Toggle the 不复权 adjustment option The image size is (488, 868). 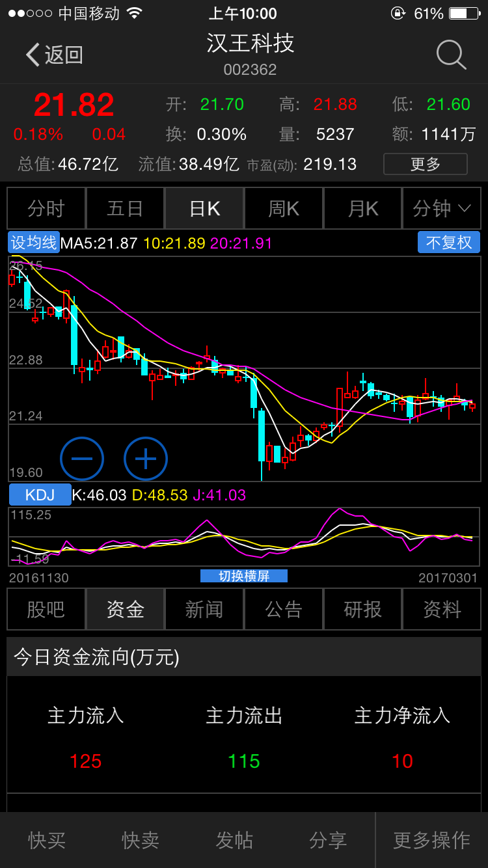(449, 243)
